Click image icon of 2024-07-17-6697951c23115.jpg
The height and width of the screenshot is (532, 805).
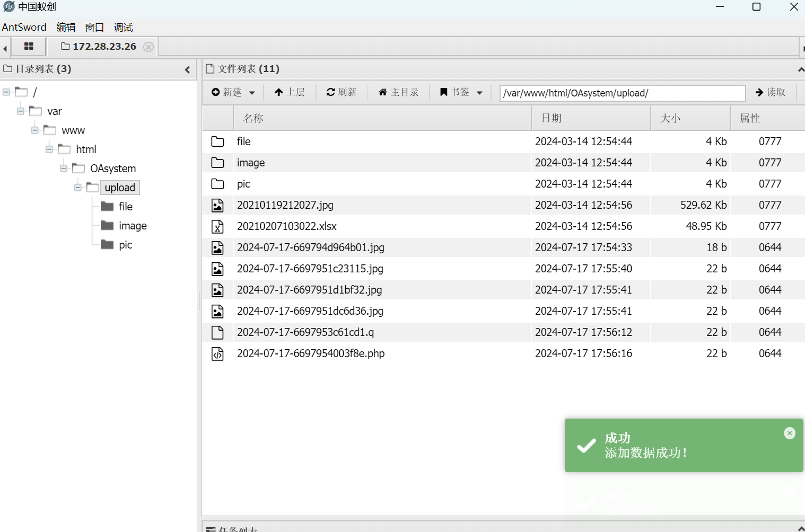217,269
